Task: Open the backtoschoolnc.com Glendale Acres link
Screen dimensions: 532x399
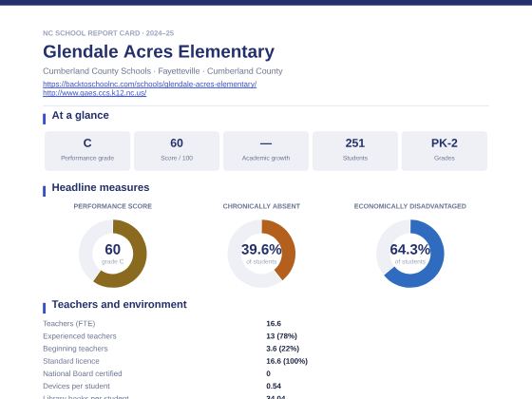Action: pos(150,84)
